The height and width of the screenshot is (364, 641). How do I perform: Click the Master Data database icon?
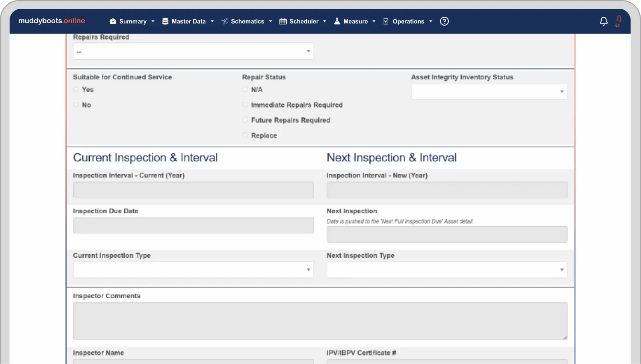pyautogui.click(x=165, y=21)
